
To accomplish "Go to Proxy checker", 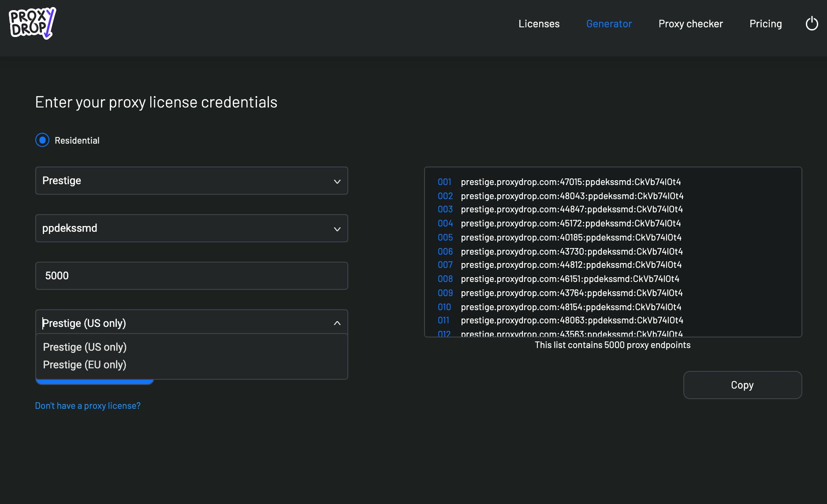I will click(x=690, y=24).
